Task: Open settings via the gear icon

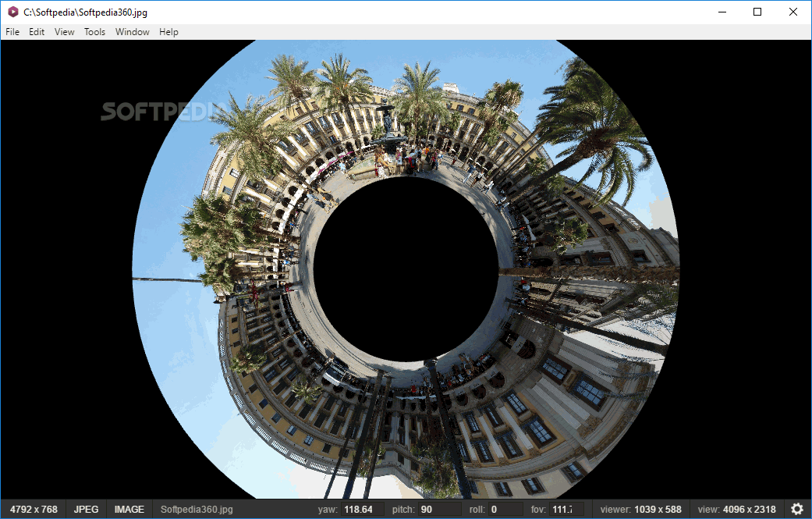Action: click(797, 509)
